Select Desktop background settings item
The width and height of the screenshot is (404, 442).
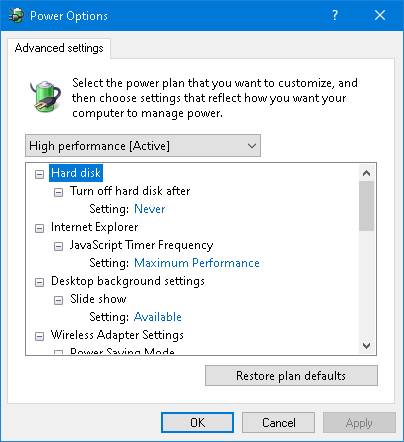pos(128,281)
